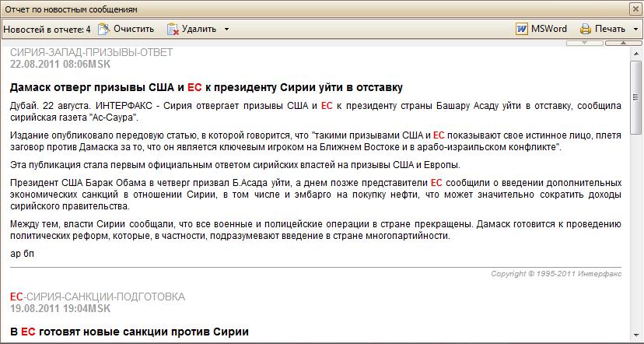Screen dimensions: 644x344
Task: Click the MSWord text label
Action: point(549,29)
